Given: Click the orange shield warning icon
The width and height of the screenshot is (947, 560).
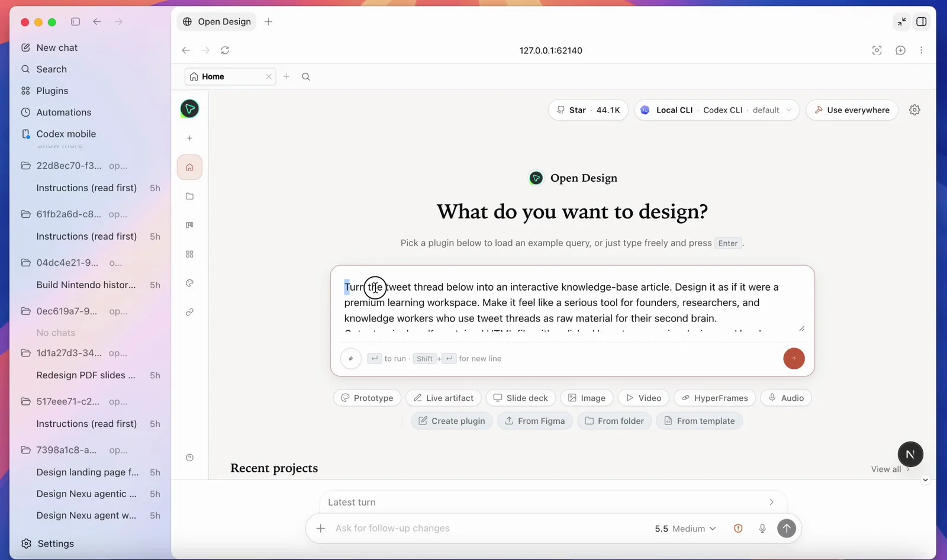Looking at the screenshot, I should coord(738,529).
